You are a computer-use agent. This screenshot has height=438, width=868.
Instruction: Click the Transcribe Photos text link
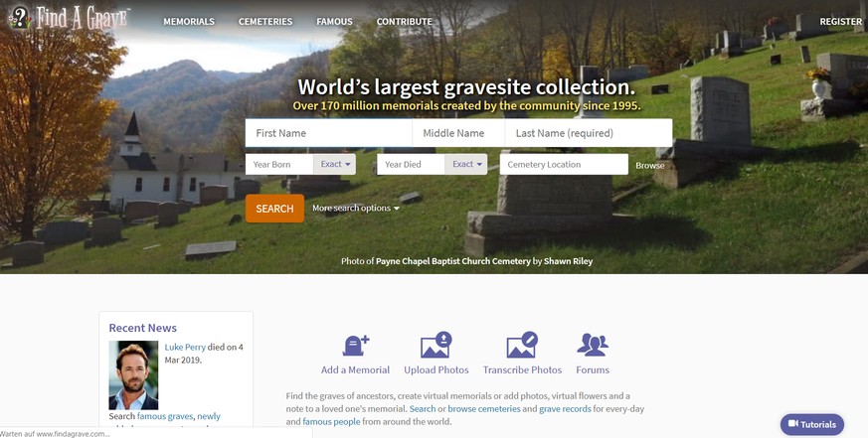click(522, 370)
